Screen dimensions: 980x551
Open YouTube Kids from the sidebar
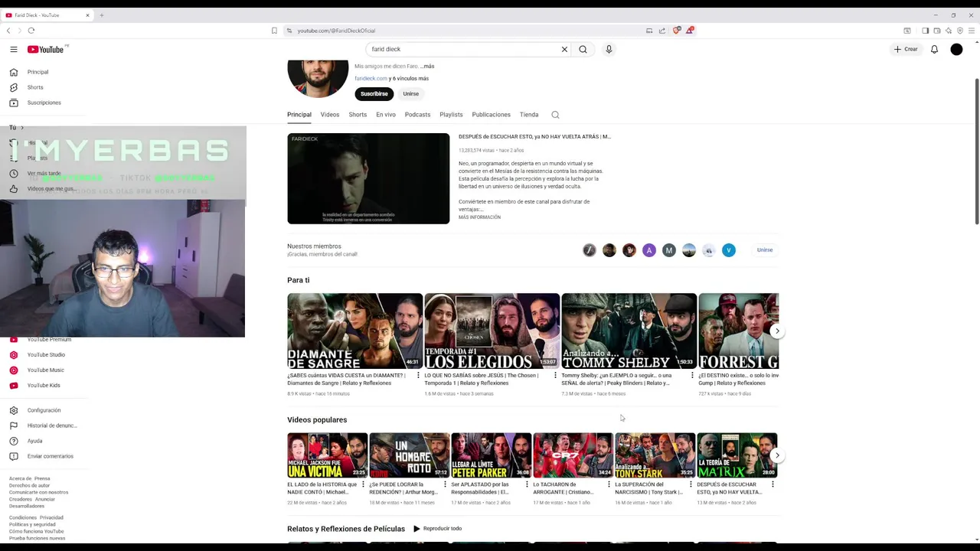point(44,386)
